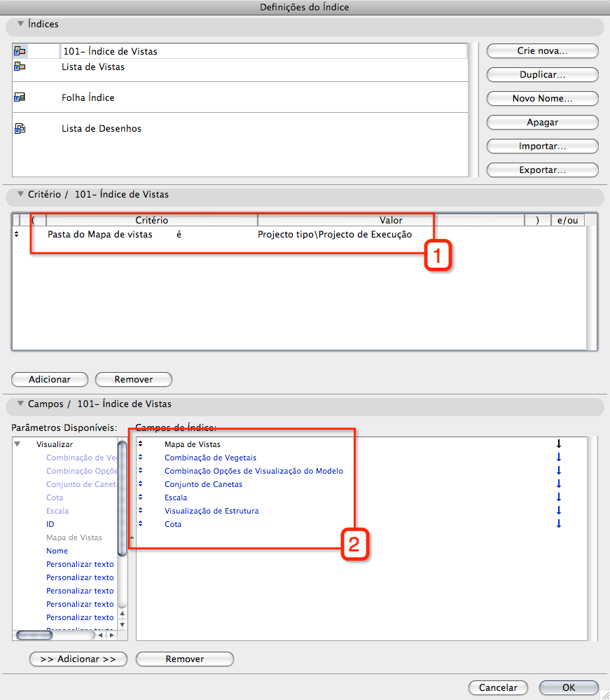Collapse the Critério section
610x700 pixels.
20,194
